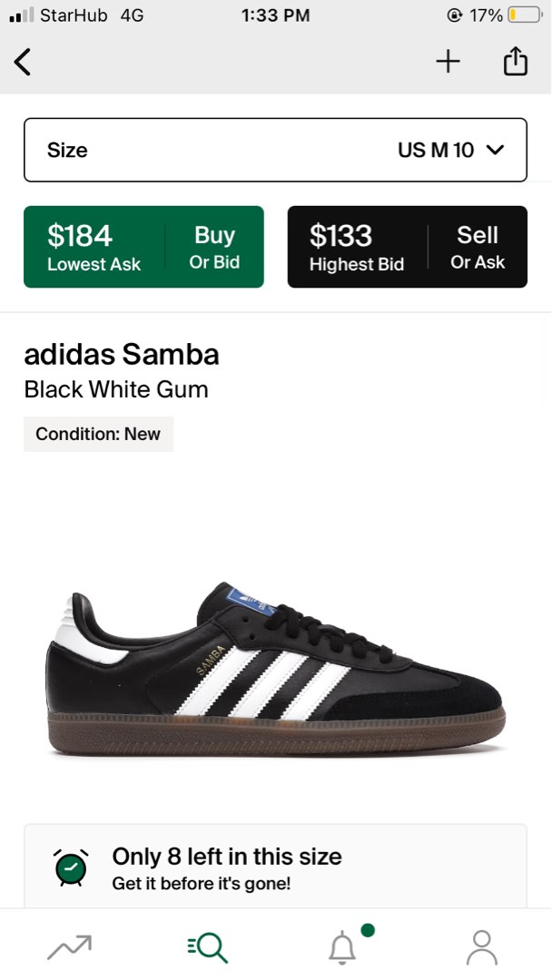552x980 pixels.
Task: Check notifications via the bell icon
Action: click(x=342, y=948)
